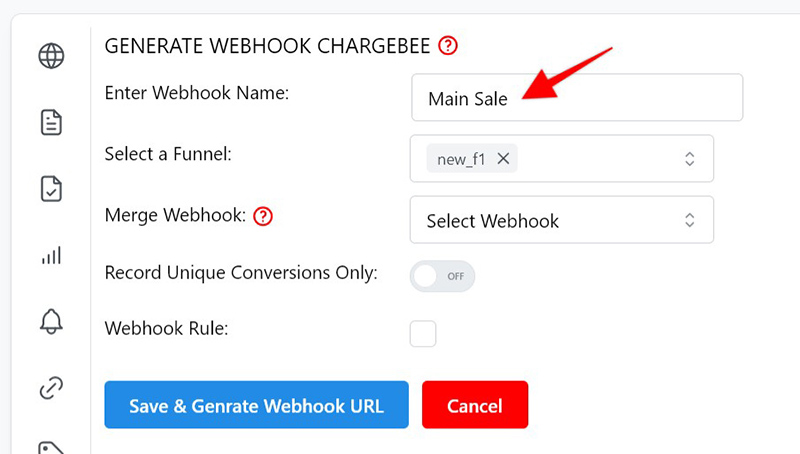Image resolution: width=800 pixels, height=454 pixels.
Task: Click the price tag sidebar icon
Action: click(x=51, y=447)
